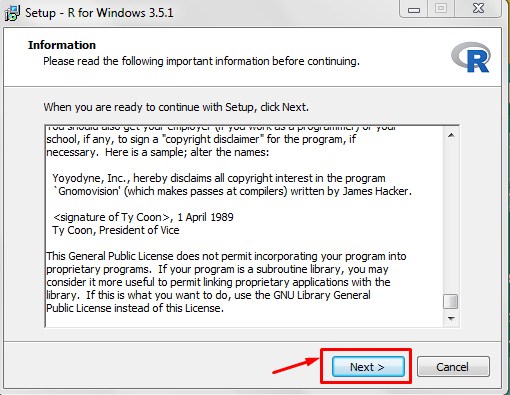Click 'library. If this is what you want' line
Viewport: 510px width, 395px height.
pyautogui.click(x=208, y=295)
